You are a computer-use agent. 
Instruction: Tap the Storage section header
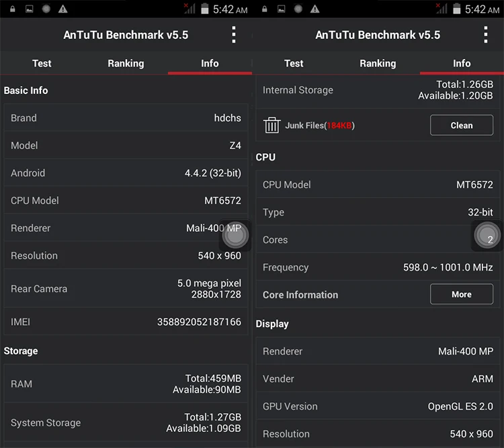coord(21,351)
